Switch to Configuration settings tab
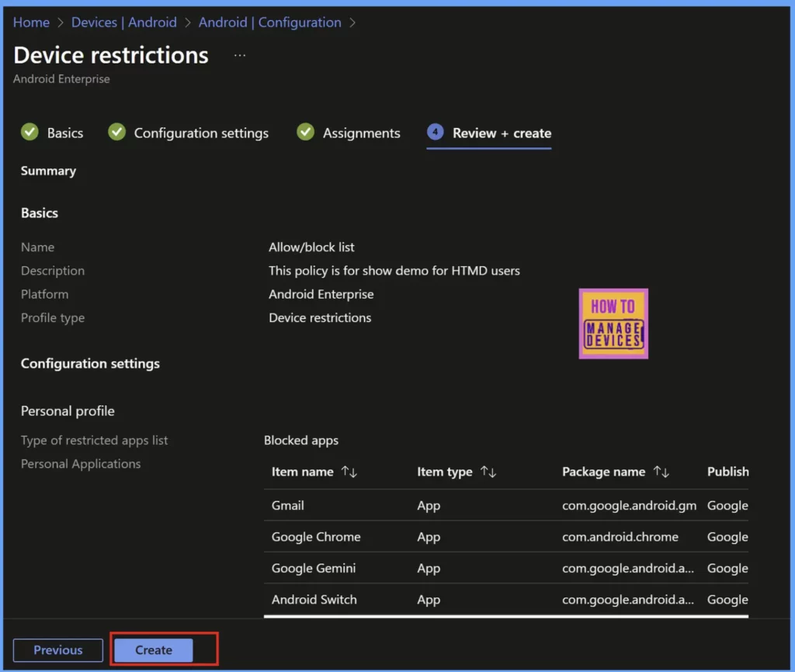This screenshot has width=795, height=672. click(201, 133)
